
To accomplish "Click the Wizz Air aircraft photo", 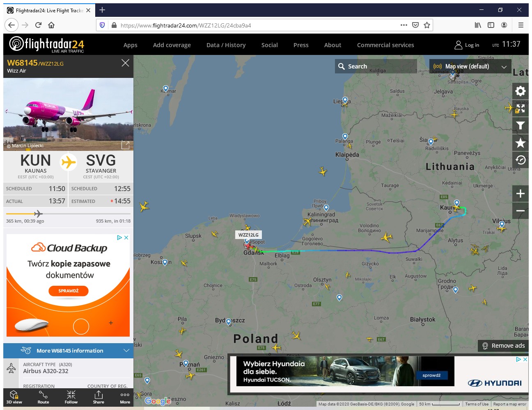I will tap(68, 114).
